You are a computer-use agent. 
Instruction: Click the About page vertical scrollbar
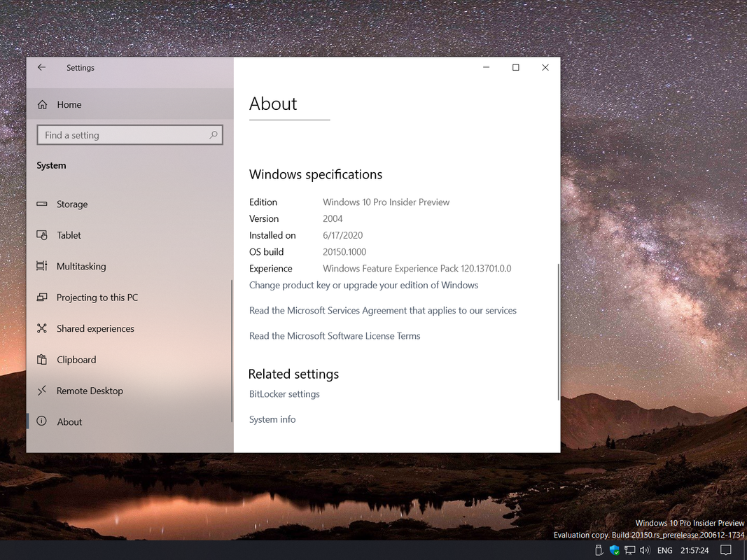(558, 332)
